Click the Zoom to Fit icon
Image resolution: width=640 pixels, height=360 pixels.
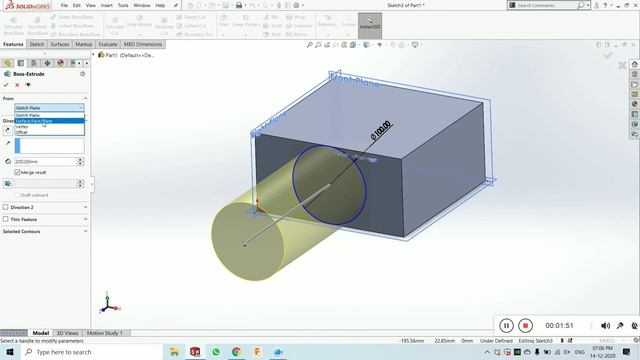point(310,45)
